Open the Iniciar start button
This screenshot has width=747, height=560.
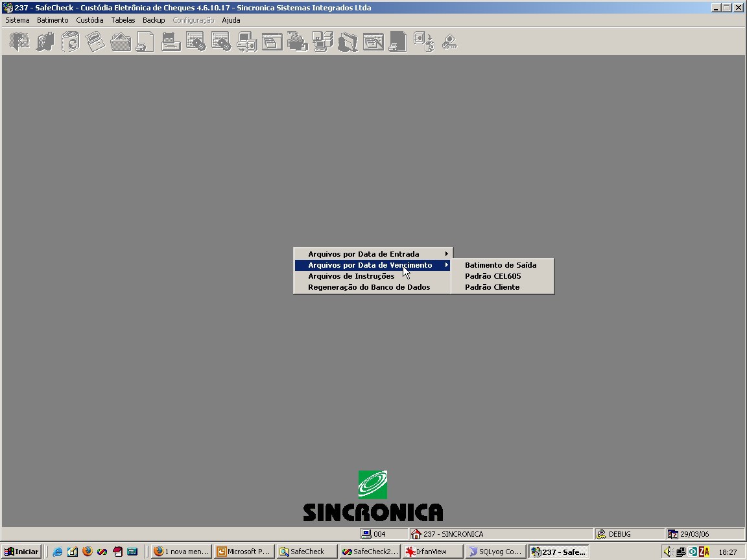21,552
